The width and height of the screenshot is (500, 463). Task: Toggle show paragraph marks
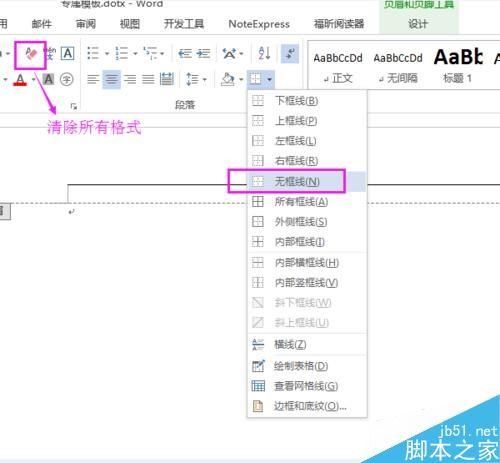click(290, 53)
